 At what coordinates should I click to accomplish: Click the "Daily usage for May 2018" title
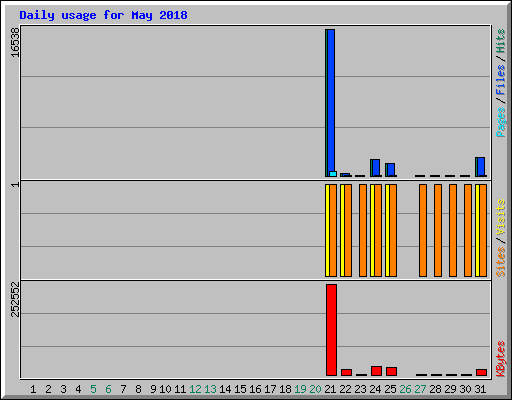(x=103, y=15)
